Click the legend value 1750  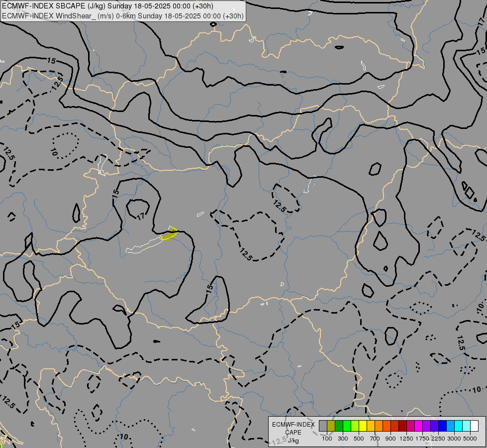(x=422, y=439)
